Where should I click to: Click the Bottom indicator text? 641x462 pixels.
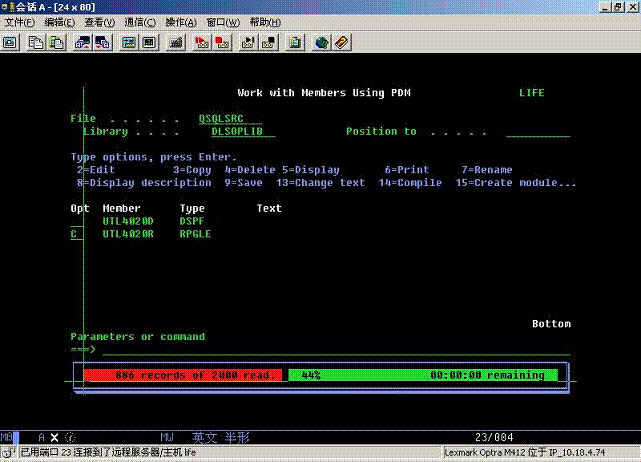pyautogui.click(x=551, y=324)
